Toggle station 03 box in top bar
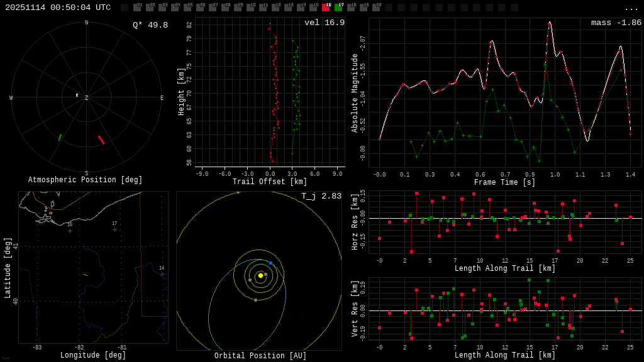Image resolution: width=644 pixels, height=362 pixels. (x=162, y=8)
